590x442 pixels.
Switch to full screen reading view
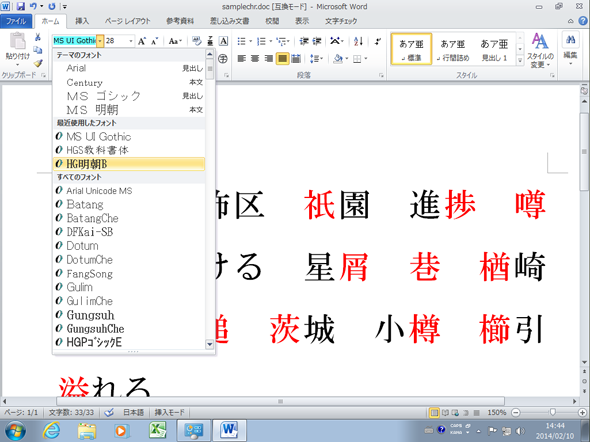(x=445, y=413)
